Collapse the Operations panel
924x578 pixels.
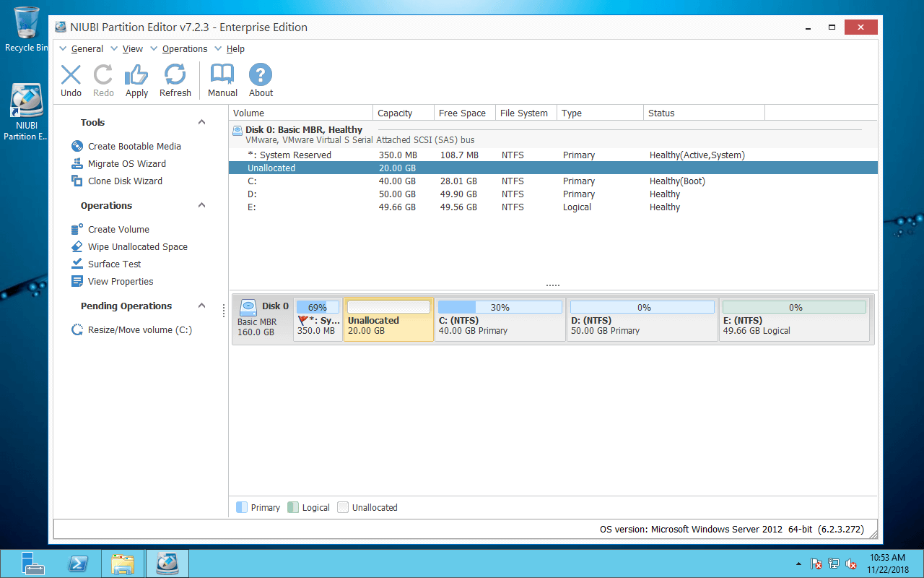coord(202,205)
